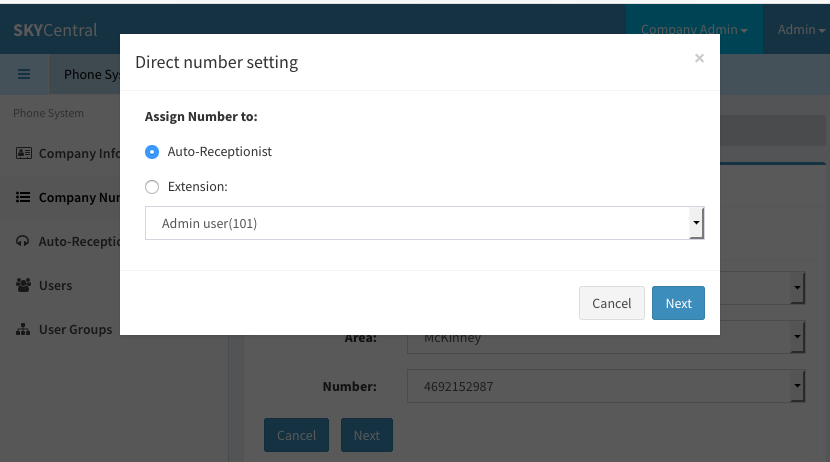This screenshot has height=462, width=830.
Task: Expand the Area McKinney dropdown
Action: point(606,337)
